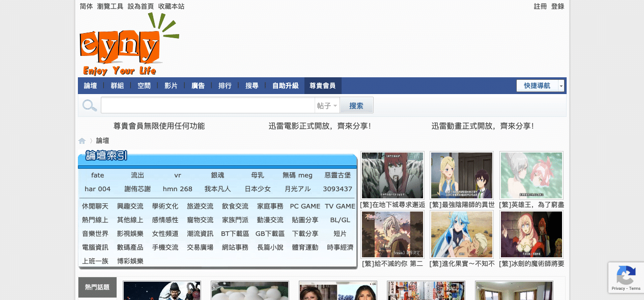Viewport: 644px width, 300px height.
Task: Open the 自助升級 nav tab
Action: 286,86
